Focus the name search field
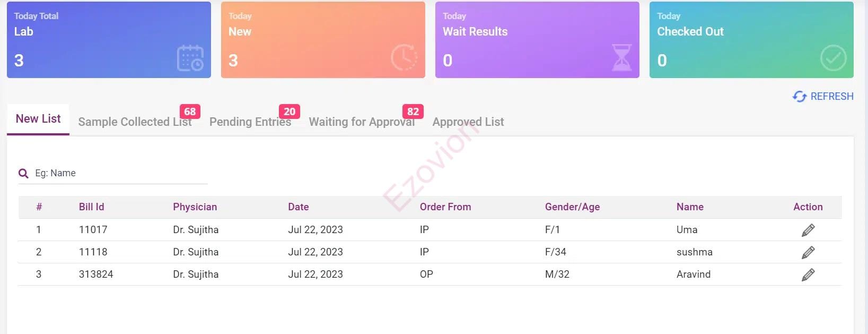The height and width of the screenshot is (334, 868). coord(119,173)
